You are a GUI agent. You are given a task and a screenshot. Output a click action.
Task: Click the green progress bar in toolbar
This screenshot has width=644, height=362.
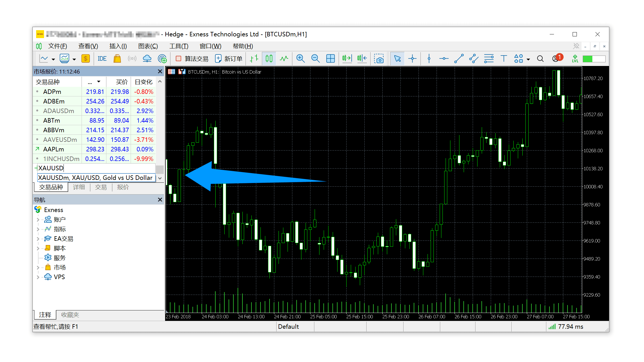click(594, 59)
